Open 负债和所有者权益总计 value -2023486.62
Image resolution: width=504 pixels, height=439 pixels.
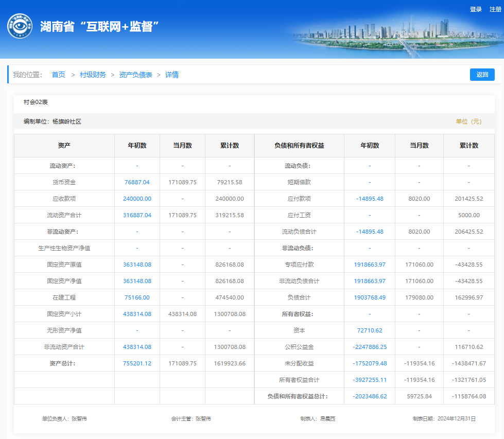(x=370, y=396)
